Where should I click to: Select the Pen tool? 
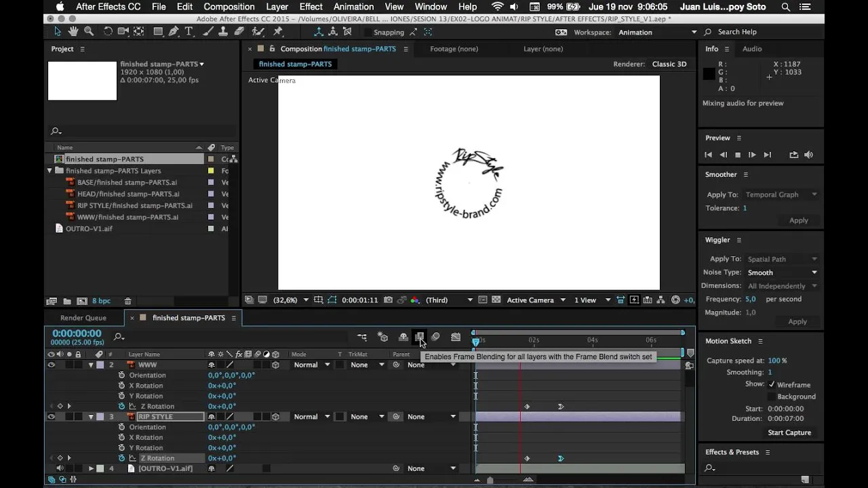174,32
